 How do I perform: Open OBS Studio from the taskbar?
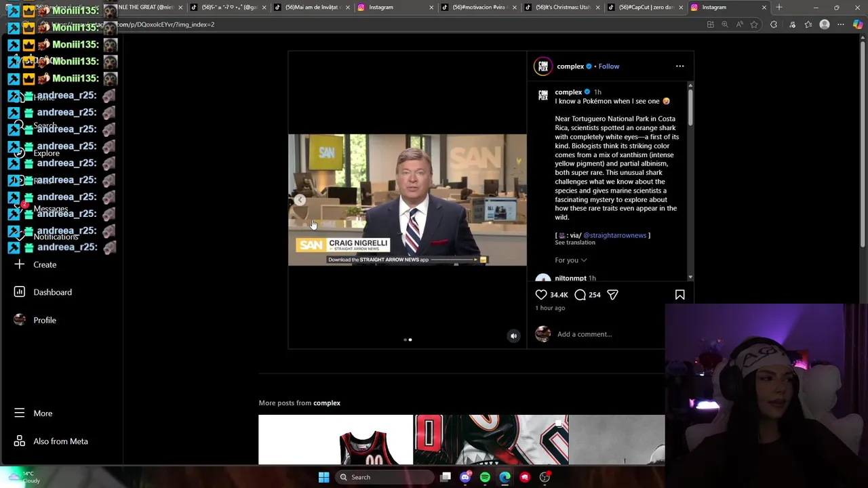(x=545, y=477)
